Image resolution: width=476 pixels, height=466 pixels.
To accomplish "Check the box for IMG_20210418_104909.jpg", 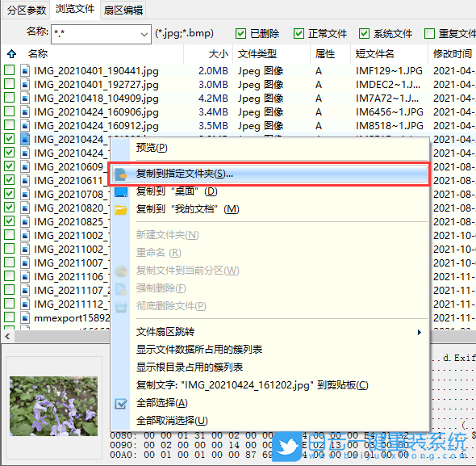I will tap(10, 98).
